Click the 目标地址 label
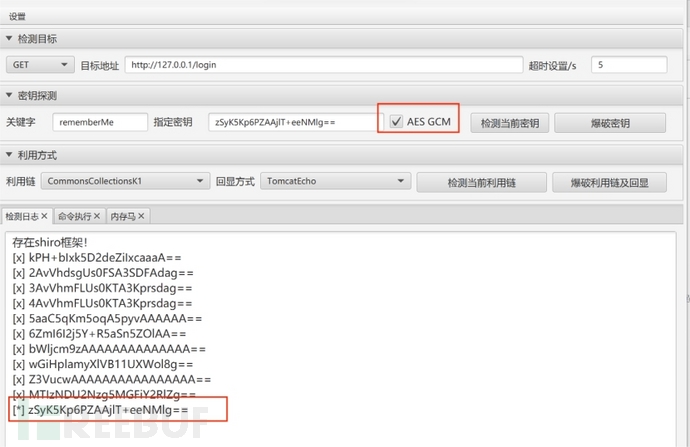Screen dimensions: 690x447 (99, 66)
